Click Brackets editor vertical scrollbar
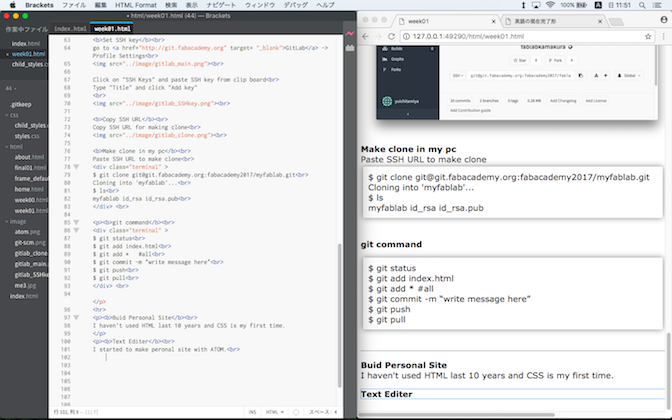The height and width of the screenshot is (420, 672). coord(340,315)
